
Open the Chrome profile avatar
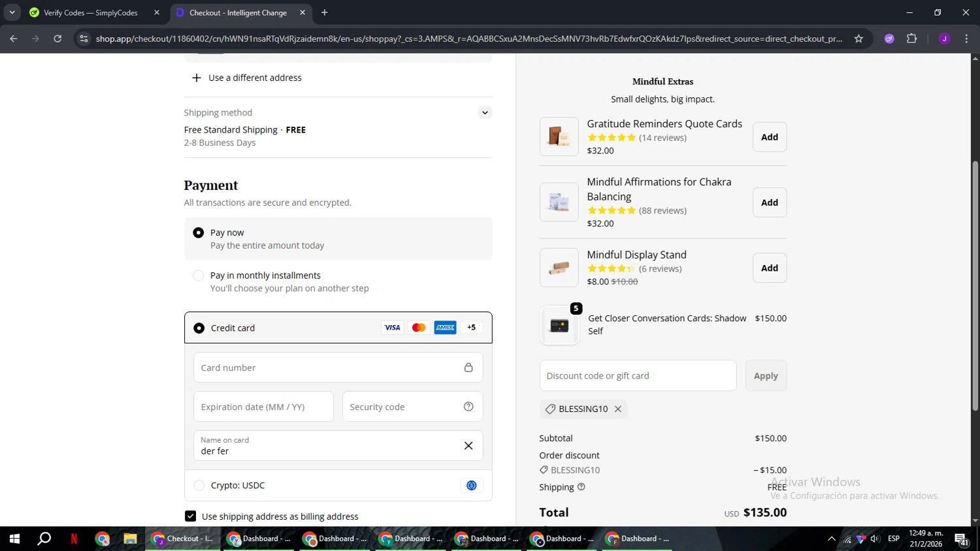[944, 39]
